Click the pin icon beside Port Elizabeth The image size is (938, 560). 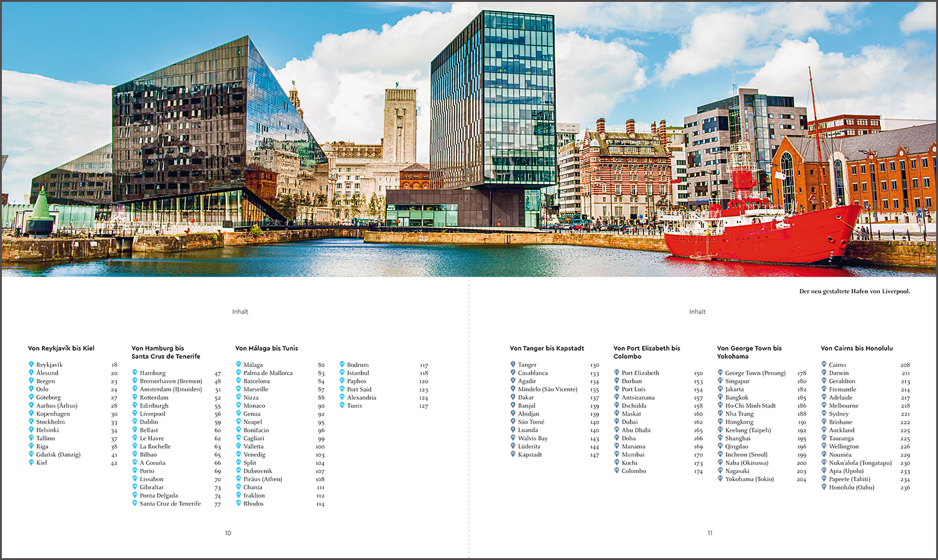point(617,372)
